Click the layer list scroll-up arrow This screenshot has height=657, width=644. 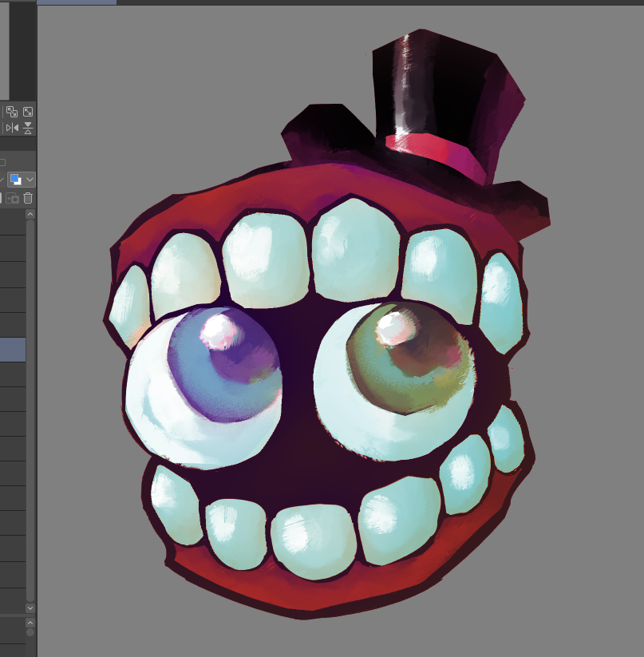coord(30,215)
